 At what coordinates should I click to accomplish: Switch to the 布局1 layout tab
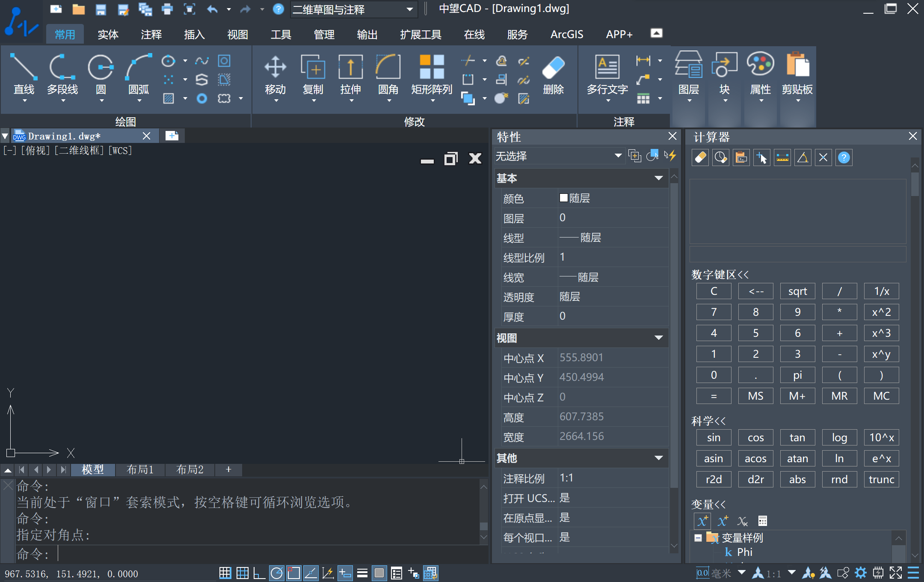(140, 469)
